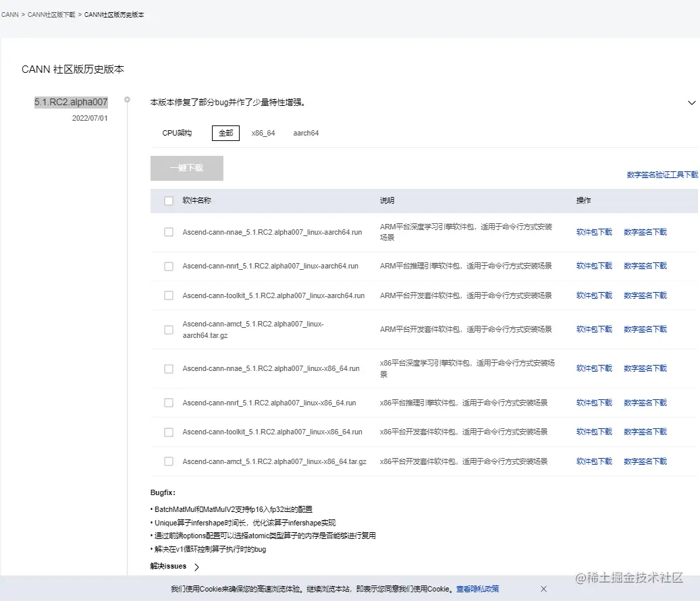Select the 全部 CPU architecture filter
This screenshot has height=601, width=700.
point(225,133)
